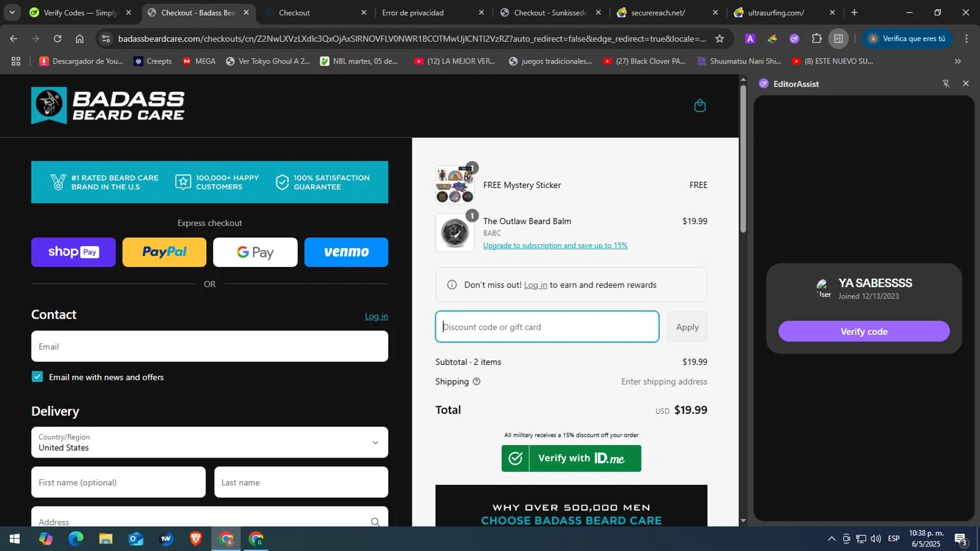
Task: Open Copilot from taskbar
Action: [x=46, y=539]
